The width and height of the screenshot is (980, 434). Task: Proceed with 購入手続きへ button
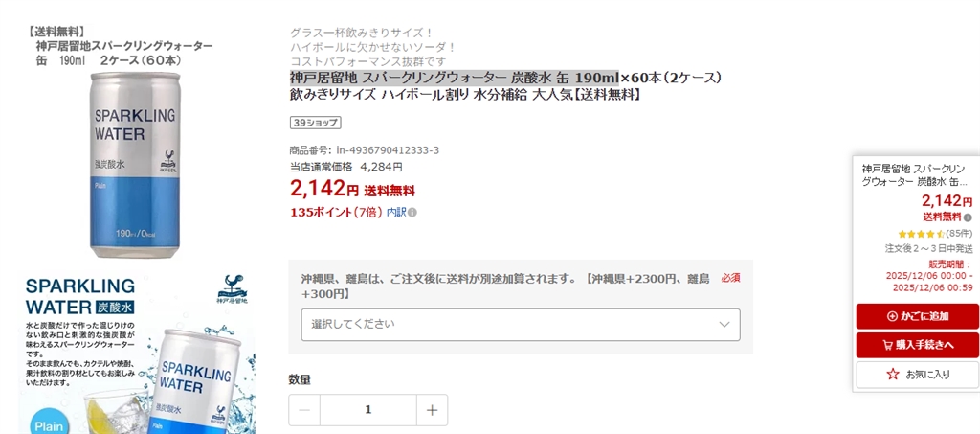(918, 345)
